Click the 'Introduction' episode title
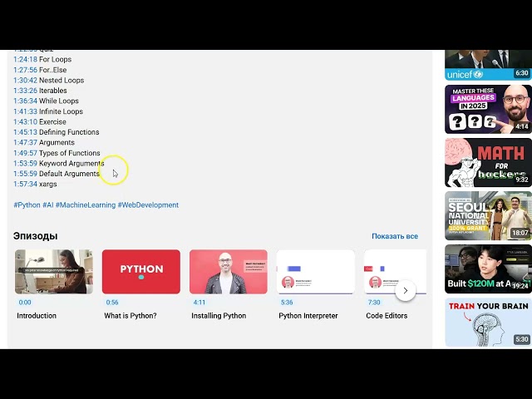532x399 pixels. (x=37, y=316)
